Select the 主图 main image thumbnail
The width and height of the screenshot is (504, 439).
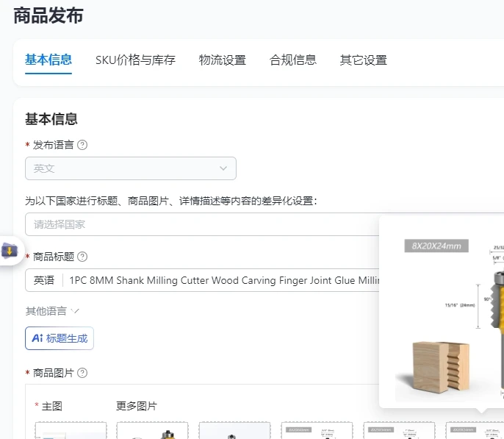click(x=71, y=430)
